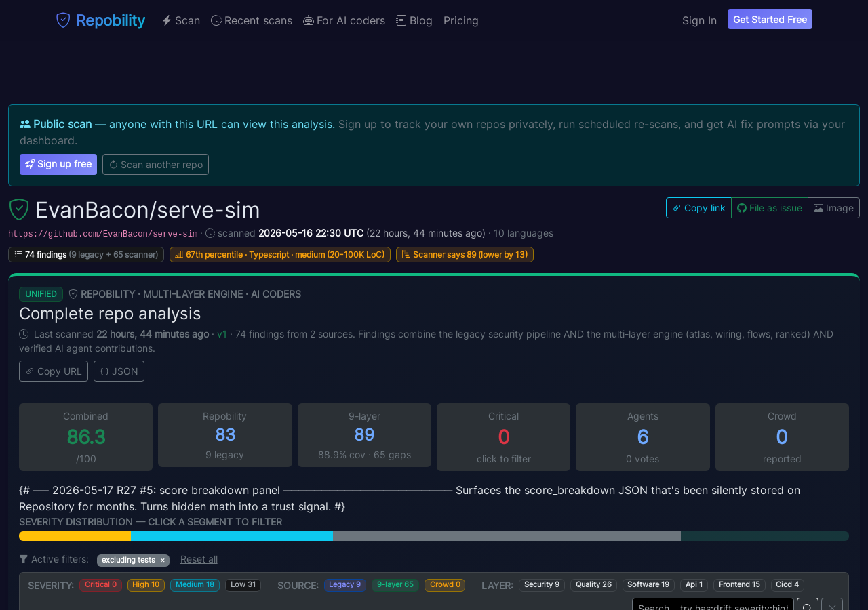Toggle the 9-layer 65 source filter
The width and height of the screenshot is (868, 610).
[395, 585]
